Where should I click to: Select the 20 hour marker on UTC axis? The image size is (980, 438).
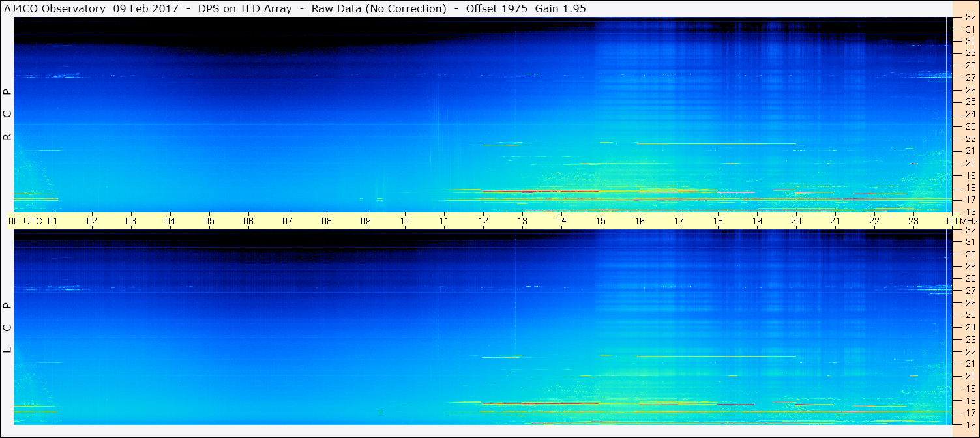796,221
